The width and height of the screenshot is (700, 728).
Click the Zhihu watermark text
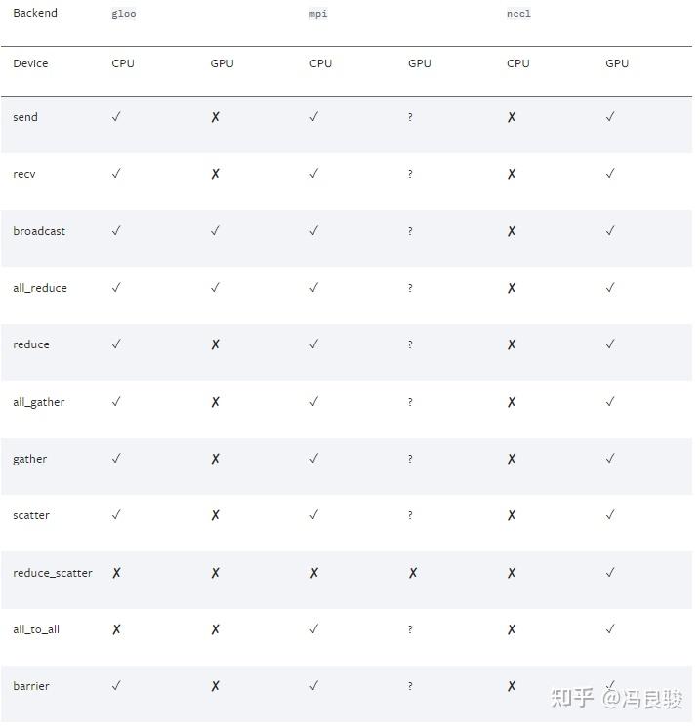click(x=617, y=700)
